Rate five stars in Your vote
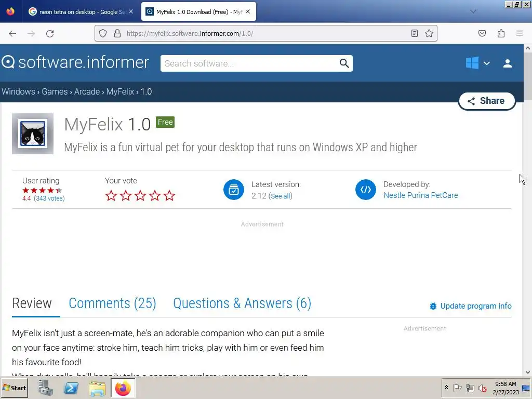Screen dimensions: 532x399 169,195
